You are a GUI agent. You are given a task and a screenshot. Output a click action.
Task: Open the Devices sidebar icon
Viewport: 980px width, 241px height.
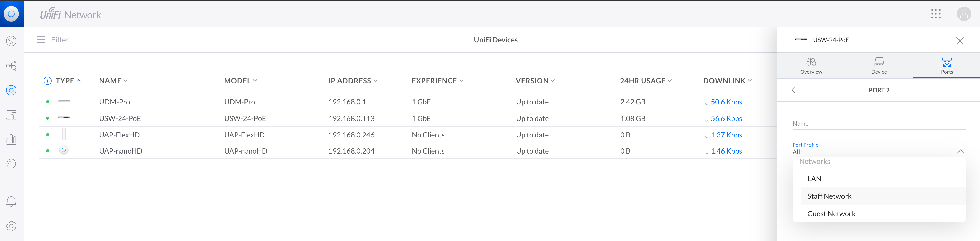click(x=12, y=90)
